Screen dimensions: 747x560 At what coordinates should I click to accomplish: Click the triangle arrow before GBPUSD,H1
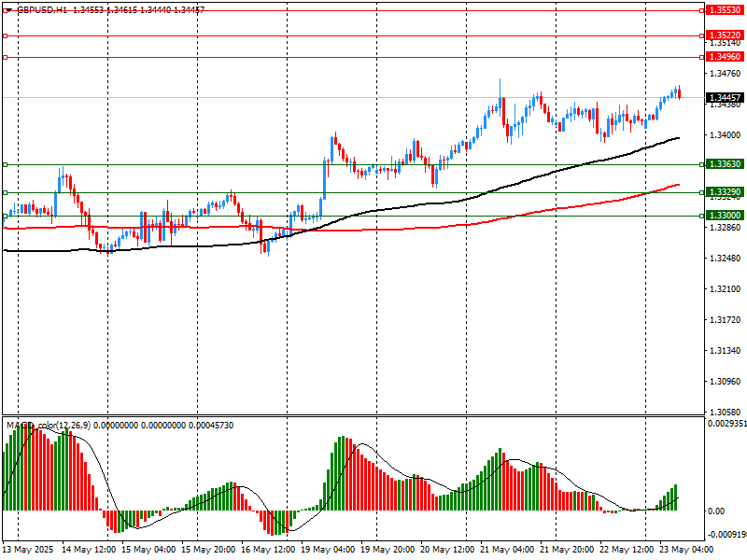tap(8, 8)
